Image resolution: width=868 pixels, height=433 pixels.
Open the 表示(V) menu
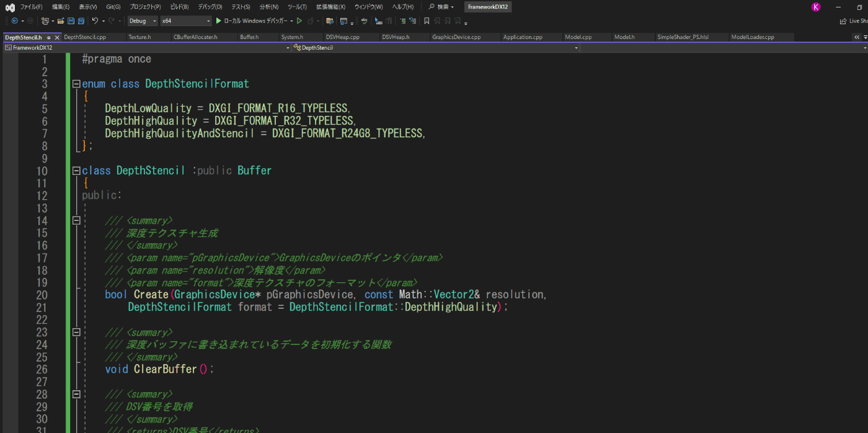click(x=88, y=7)
